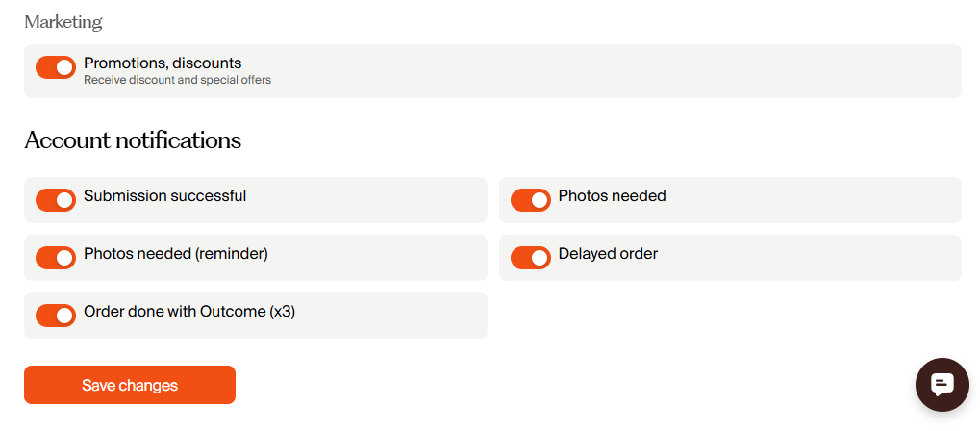Click Order done with Outcome (x3) label
This screenshot has width=980, height=431.
pos(188,312)
